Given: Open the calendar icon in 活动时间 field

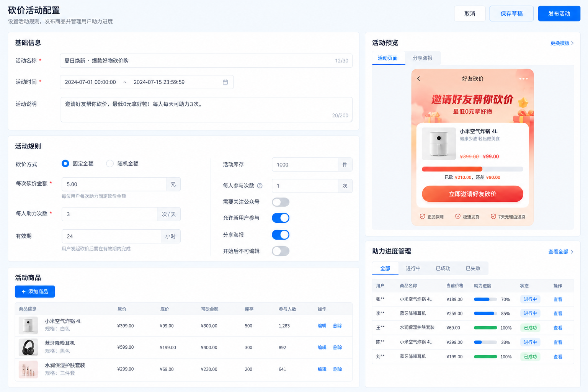Looking at the screenshot, I should [225, 82].
